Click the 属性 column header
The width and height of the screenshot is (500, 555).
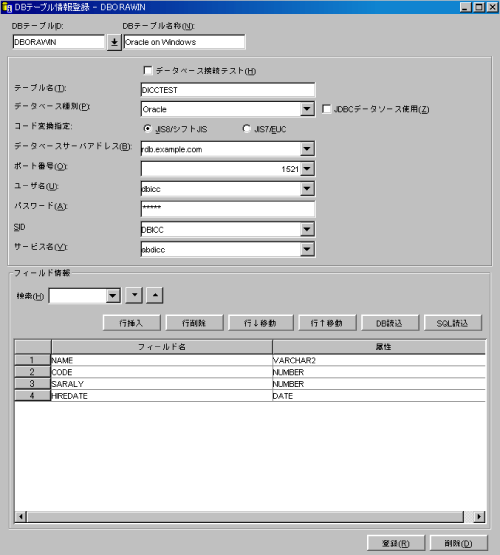379,347
